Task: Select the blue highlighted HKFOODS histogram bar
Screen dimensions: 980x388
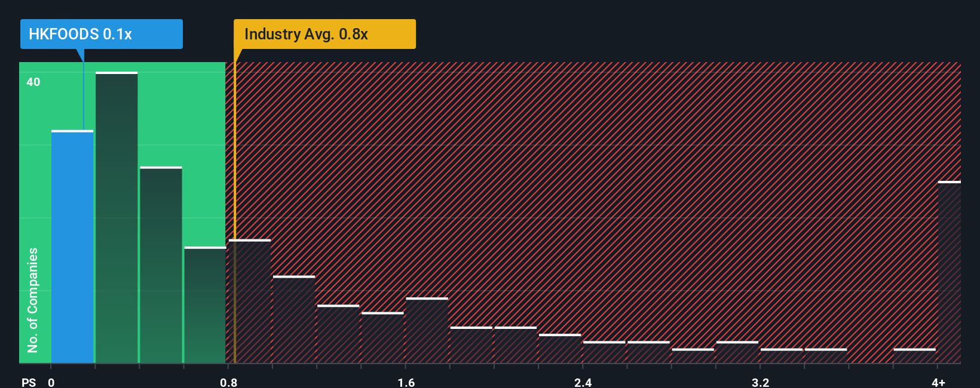Action: click(x=72, y=247)
